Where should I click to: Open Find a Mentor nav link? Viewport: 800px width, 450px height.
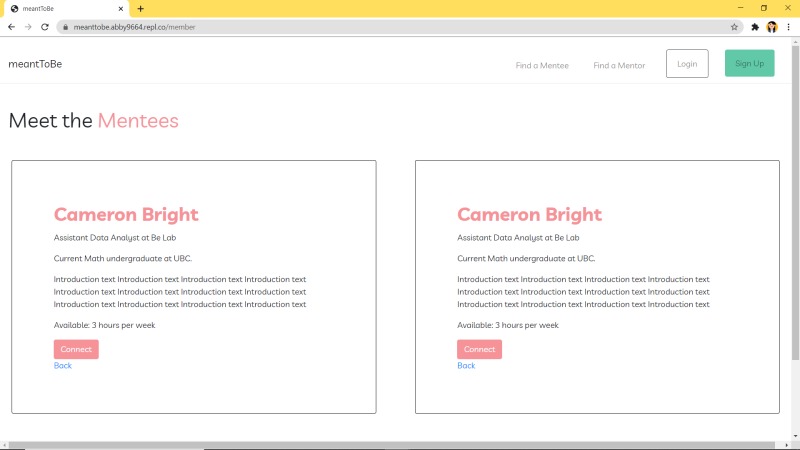pos(619,65)
